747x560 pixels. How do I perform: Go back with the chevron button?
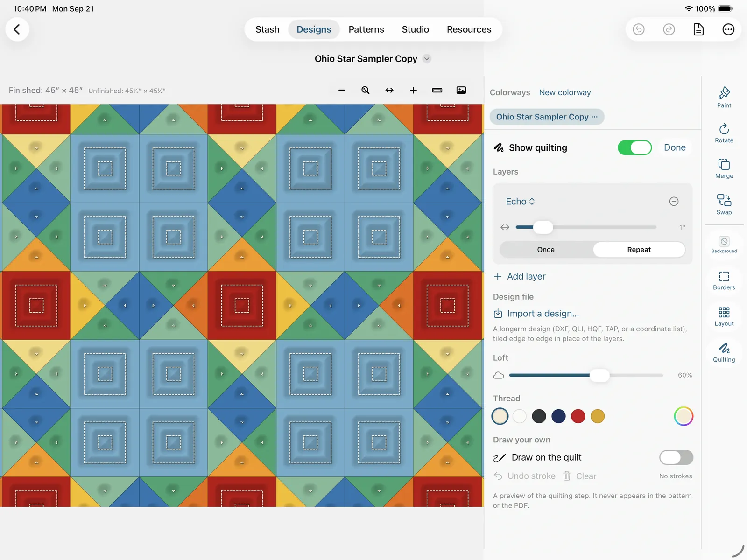tap(17, 29)
